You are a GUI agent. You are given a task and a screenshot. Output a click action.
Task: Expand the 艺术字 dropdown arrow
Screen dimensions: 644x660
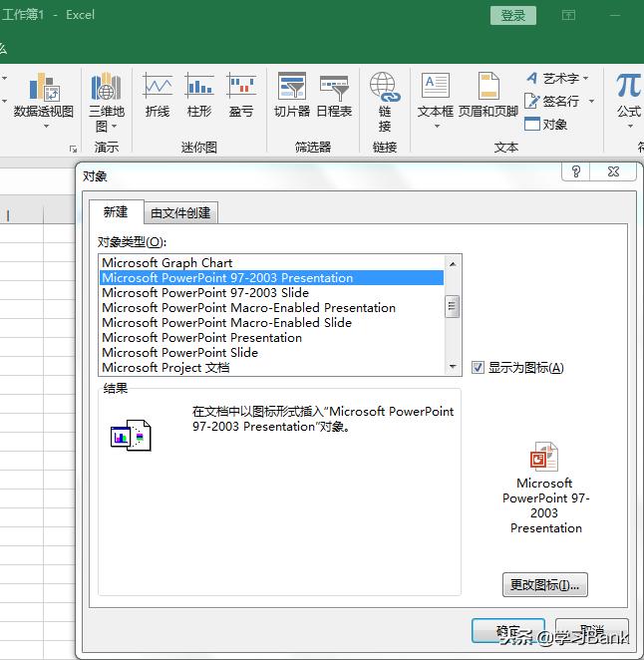(585, 79)
